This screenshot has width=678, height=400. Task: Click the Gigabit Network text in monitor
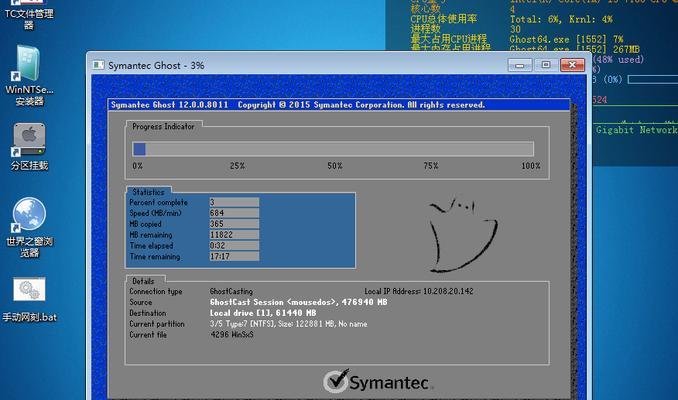coord(636,130)
